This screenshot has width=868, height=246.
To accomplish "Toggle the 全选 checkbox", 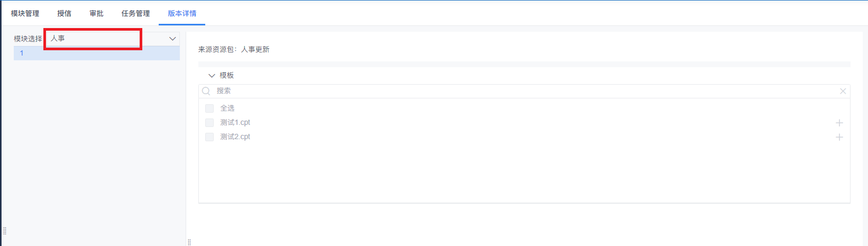I will tap(209, 108).
